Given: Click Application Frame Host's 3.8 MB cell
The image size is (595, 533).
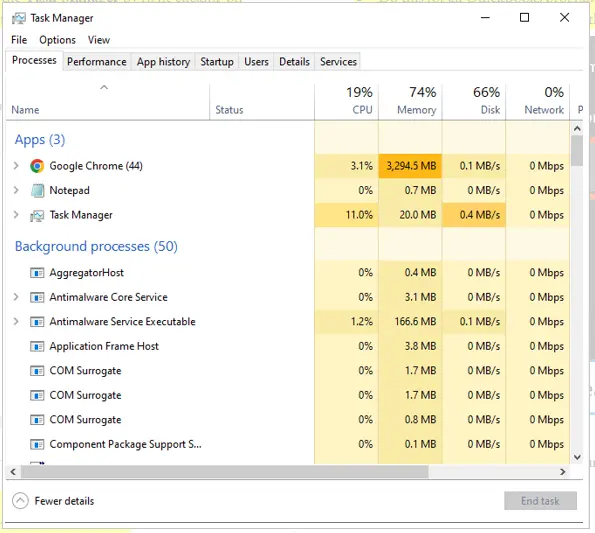Looking at the screenshot, I should (410, 346).
